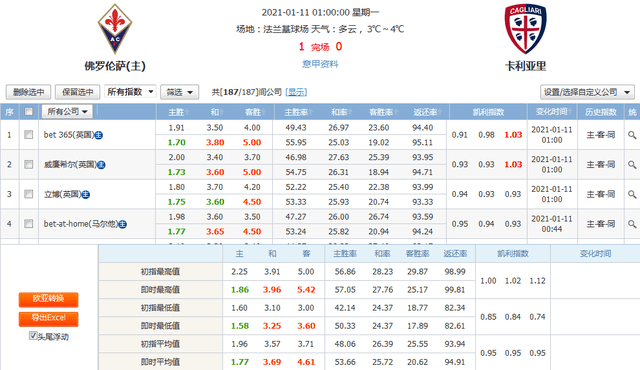
Task: Check the bet-at-home(马尔他) row checkbox
Action: click(29, 224)
